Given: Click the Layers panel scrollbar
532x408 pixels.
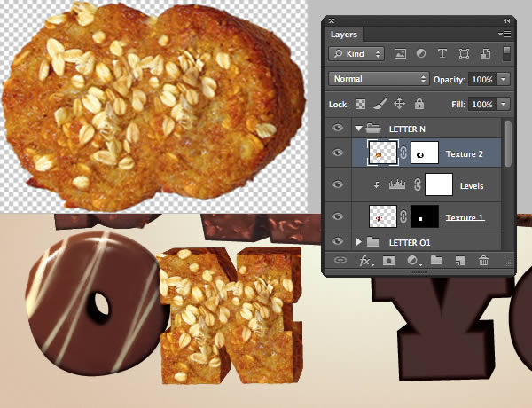Looking at the screenshot, I should pos(507,144).
